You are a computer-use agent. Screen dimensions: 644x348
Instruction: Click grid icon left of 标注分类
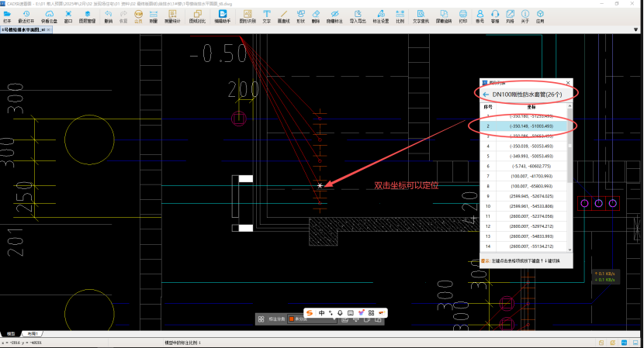pos(261,319)
